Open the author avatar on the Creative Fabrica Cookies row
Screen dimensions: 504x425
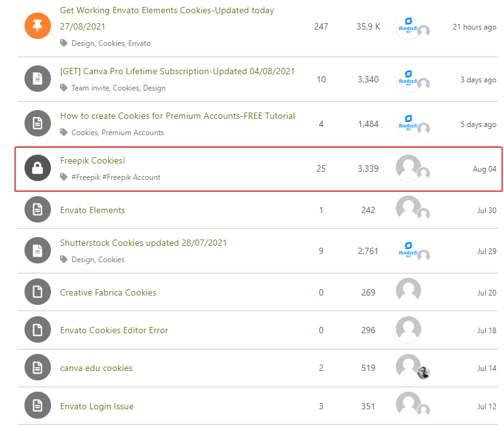[x=408, y=291]
